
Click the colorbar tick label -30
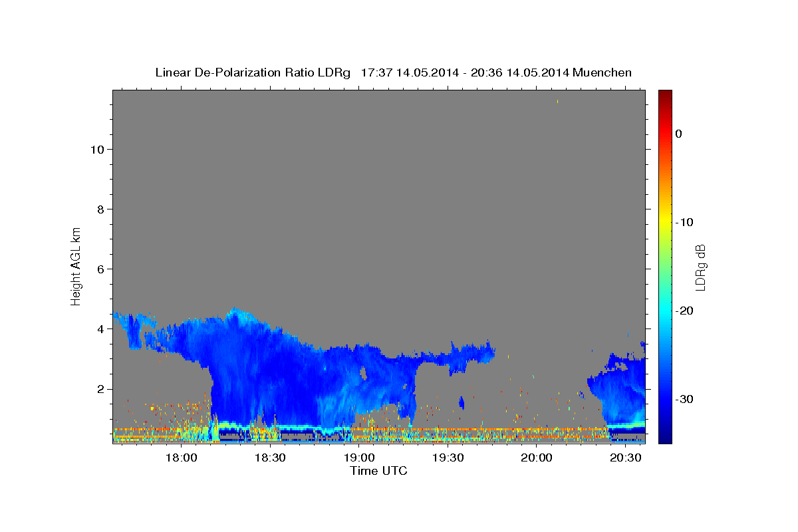pos(684,399)
